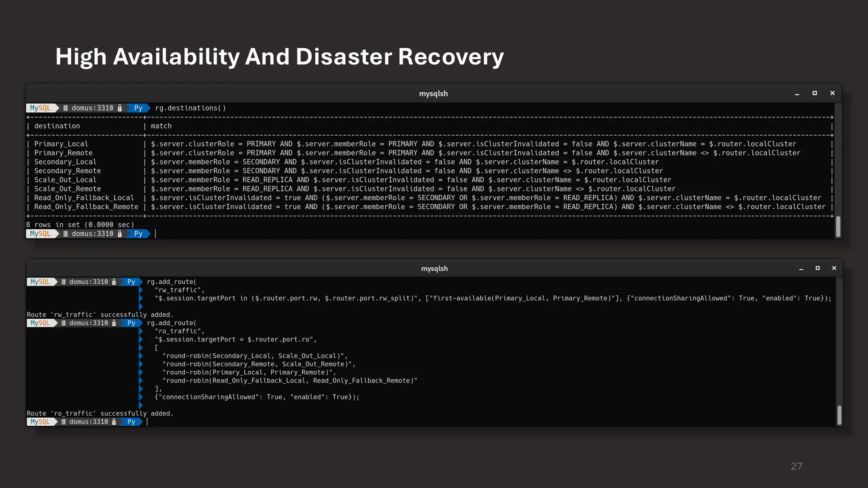Minimize the mysqlsh window showing add_route commands

point(801,269)
